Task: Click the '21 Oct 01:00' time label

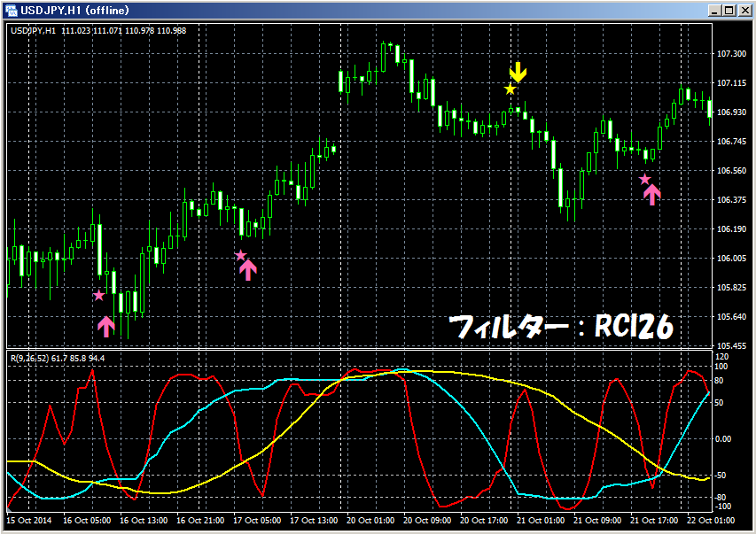Action: (541, 521)
